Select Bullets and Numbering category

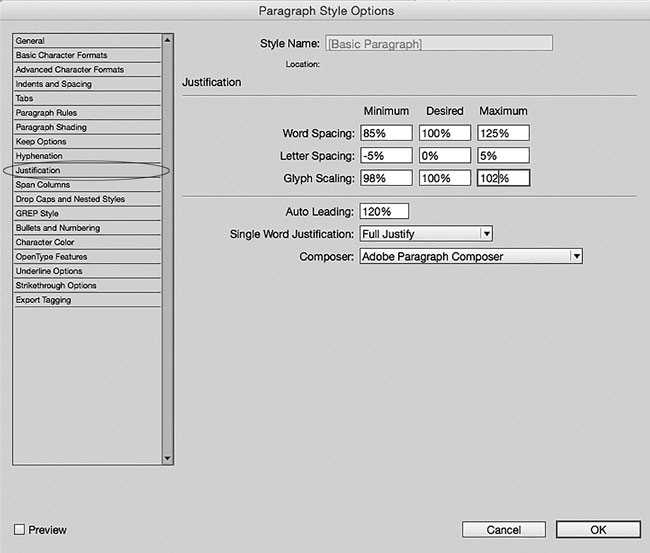pyautogui.click(x=87, y=228)
